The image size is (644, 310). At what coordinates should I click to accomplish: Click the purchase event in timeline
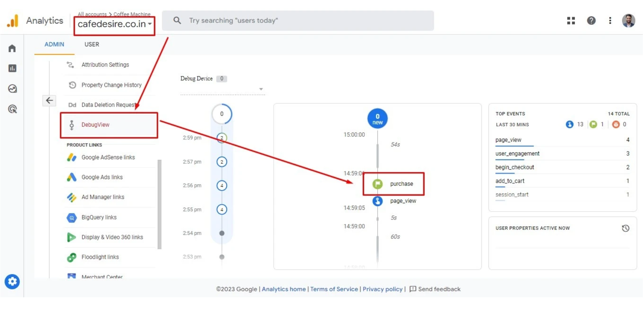point(401,184)
